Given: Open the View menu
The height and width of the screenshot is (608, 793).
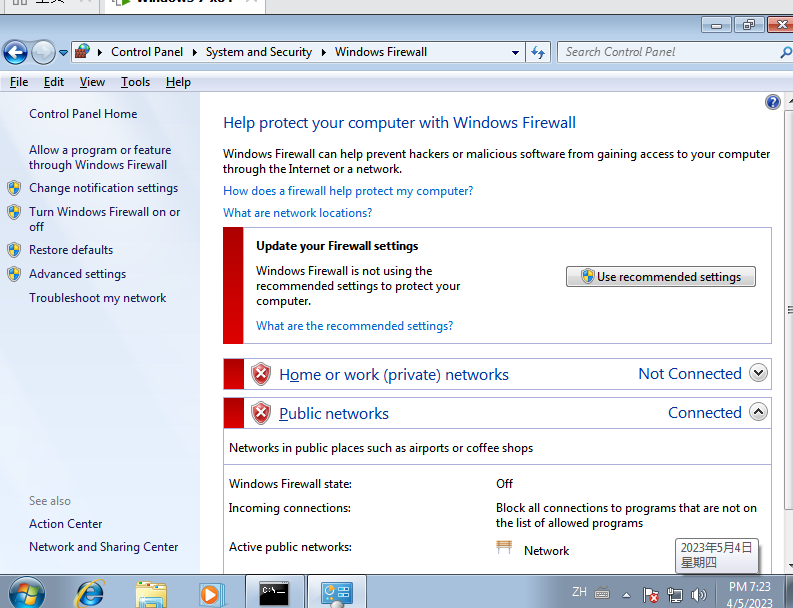Looking at the screenshot, I should pyautogui.click(x=92, y=82).
